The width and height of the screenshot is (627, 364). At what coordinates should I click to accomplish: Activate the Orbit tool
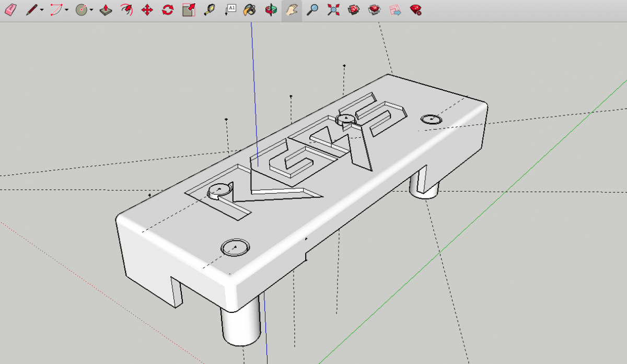tap(271, 9)
